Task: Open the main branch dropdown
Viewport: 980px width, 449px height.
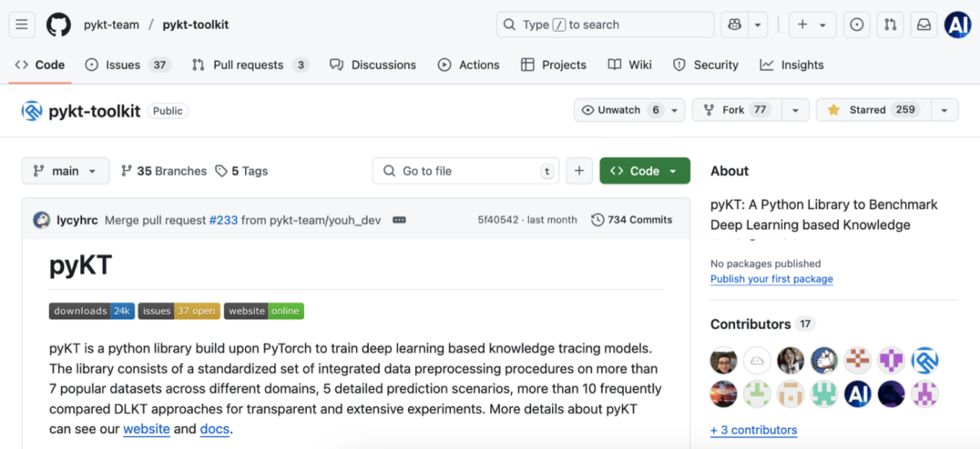Action: (65, 171)
